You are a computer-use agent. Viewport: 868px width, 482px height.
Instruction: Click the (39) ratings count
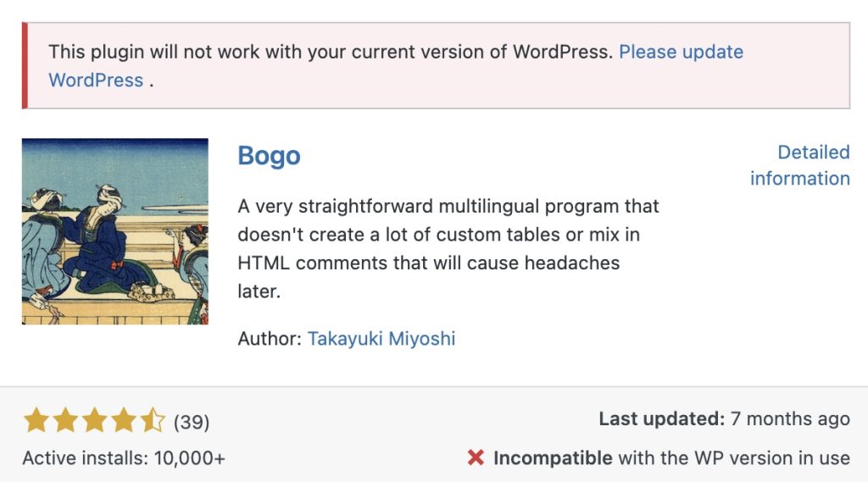(192, 422)
